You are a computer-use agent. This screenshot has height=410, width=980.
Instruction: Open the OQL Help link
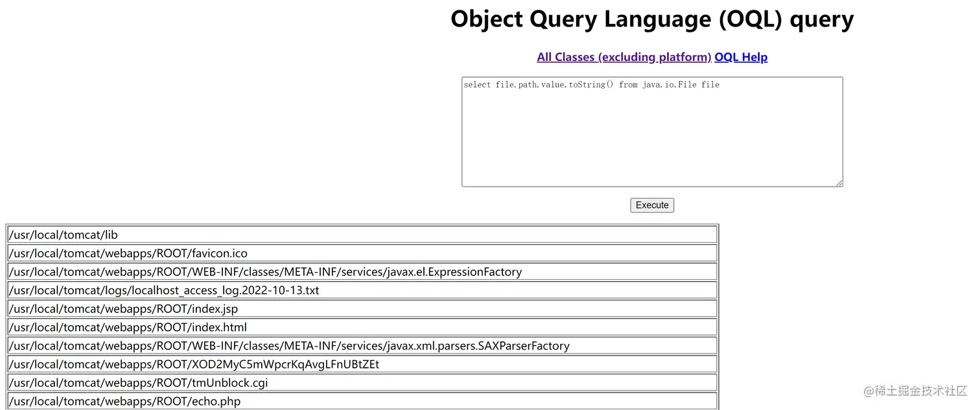click(x=741, y=57)
